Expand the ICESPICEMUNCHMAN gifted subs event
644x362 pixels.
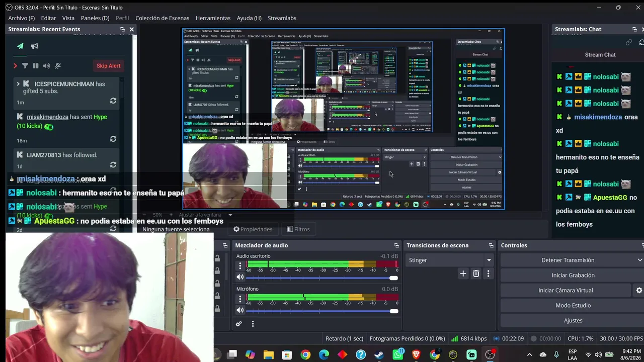(18, 84)
